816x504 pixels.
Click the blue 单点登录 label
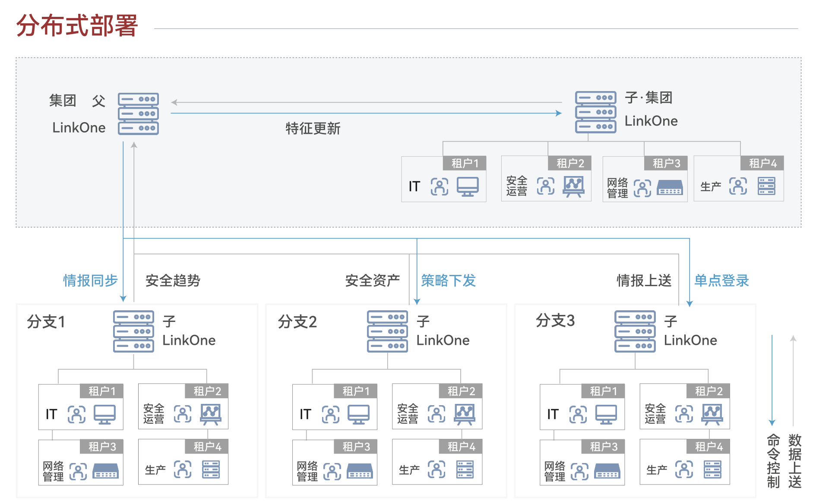tap(721, 280)
